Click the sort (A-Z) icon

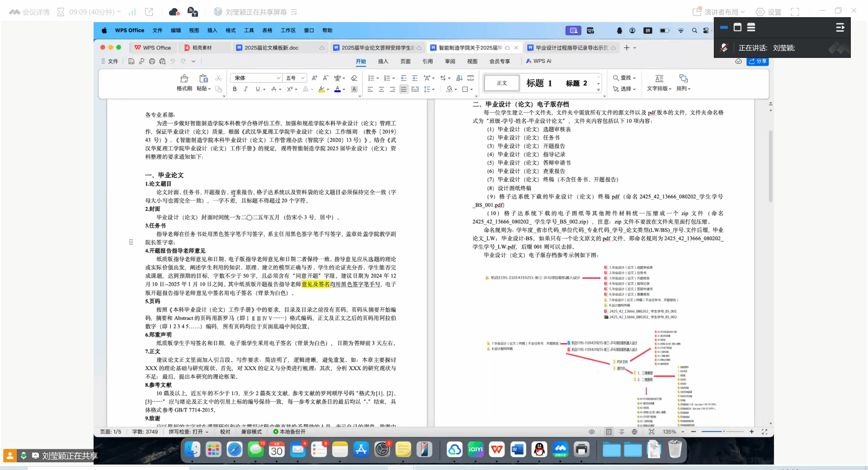459,78
